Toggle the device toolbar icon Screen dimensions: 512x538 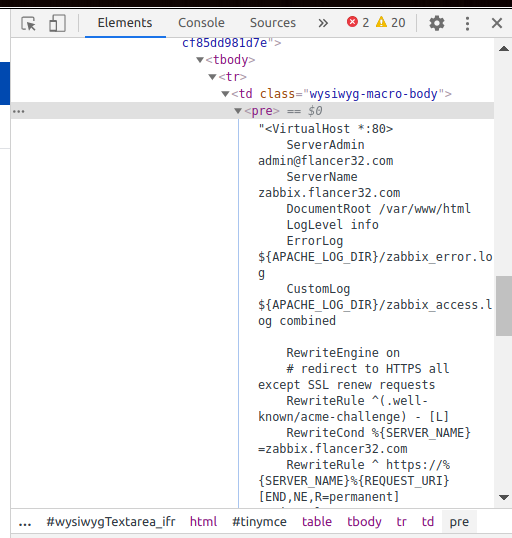pyautogui.click(x=57, y=23)
